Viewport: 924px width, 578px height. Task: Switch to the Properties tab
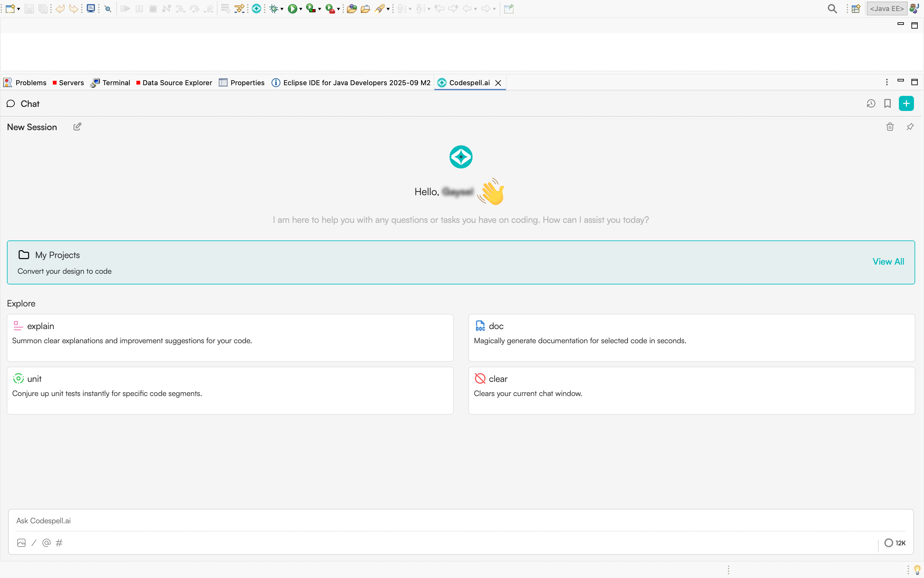(x=241, y=83)
